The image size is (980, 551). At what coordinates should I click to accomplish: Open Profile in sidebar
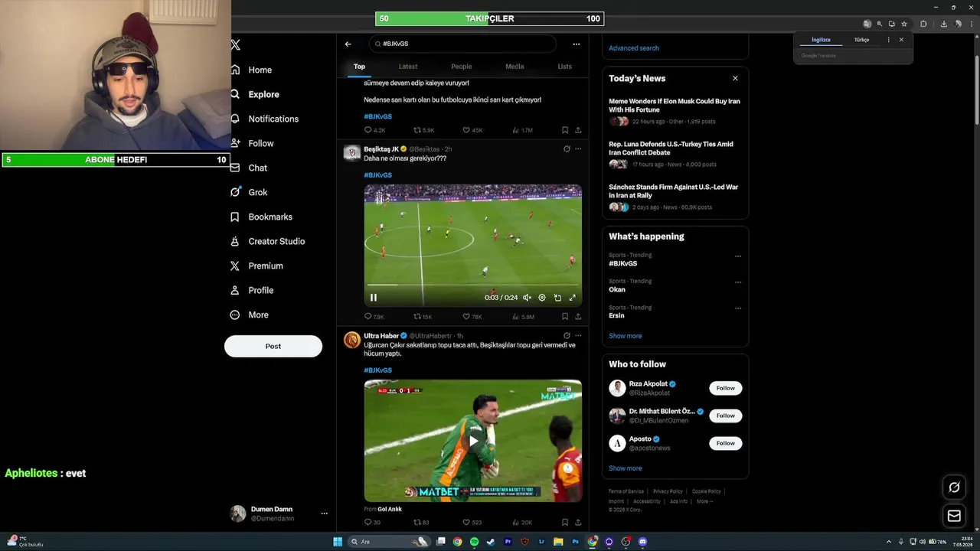pyautogui.click(x=252, y=290)
